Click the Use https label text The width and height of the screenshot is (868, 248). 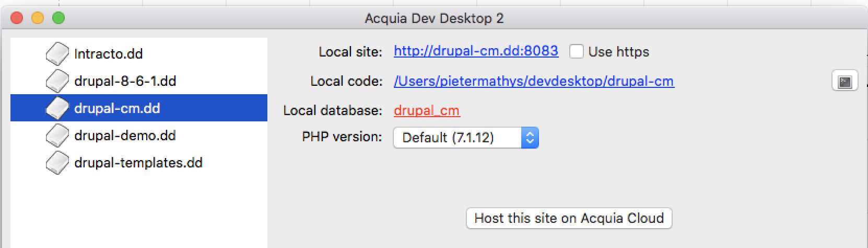coord(618,52)
